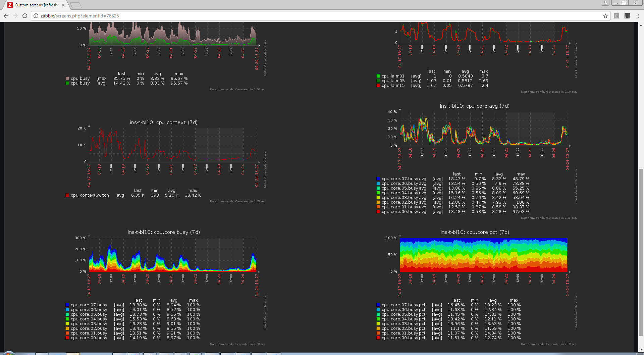This screenshot has height=355, width=644.
Task: Click the cpu.contextSwitch legend label
Action: point(90,195)
